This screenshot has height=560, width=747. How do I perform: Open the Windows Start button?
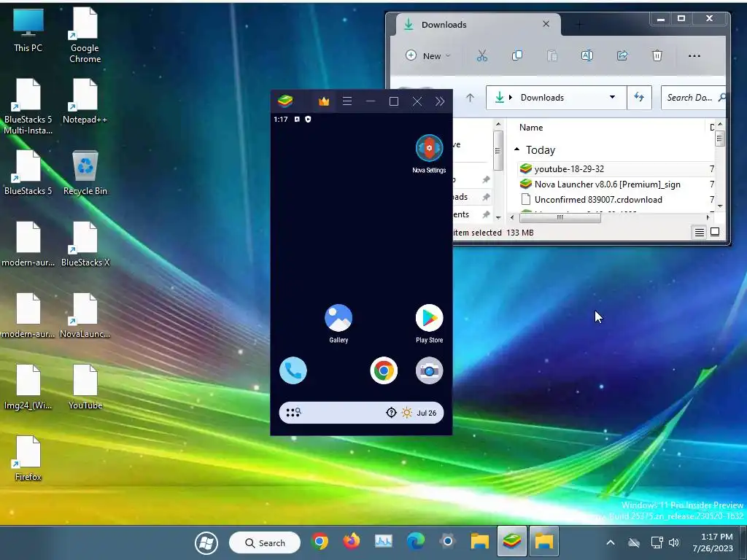click(x=206, y=542)
